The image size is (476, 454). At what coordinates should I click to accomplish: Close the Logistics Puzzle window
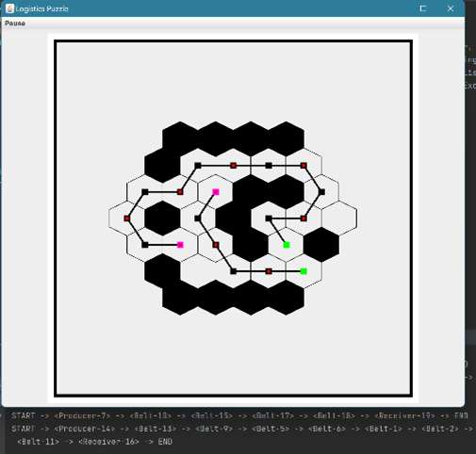(x=451, y=8)
